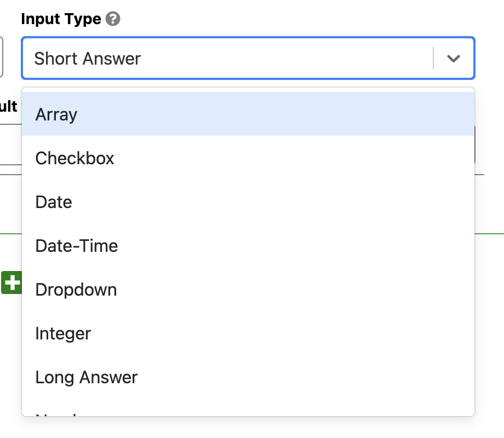Click the vertical separator beside the chevron
Viewport: 504px width, 438px height.
(x=433, y=59)
